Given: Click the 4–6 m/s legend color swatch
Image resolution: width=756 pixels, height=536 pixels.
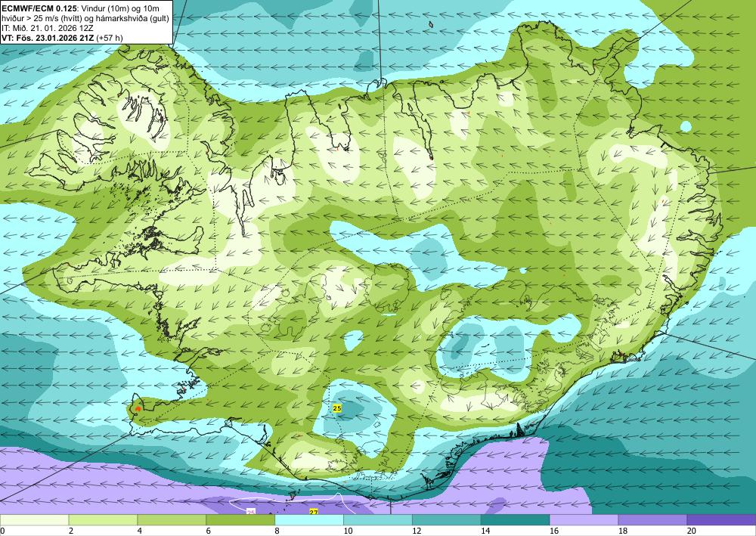Looking at the screenshot, I should [172, 519].
